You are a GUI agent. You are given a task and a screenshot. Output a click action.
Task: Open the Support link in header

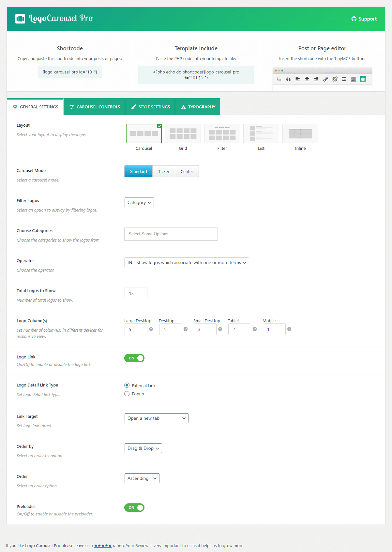(x=364, y=19)
